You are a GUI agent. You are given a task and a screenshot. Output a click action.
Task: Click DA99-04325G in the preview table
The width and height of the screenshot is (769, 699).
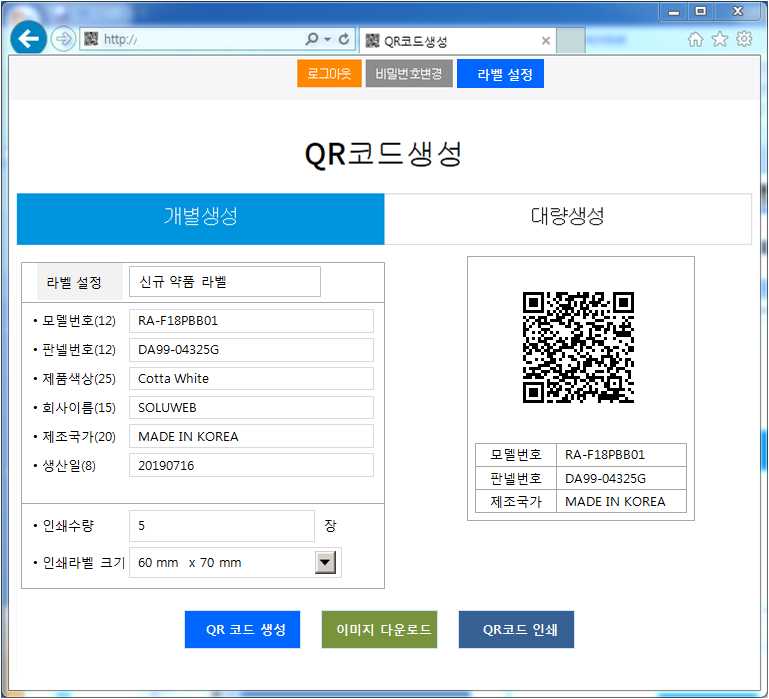(x=605, y=478)
